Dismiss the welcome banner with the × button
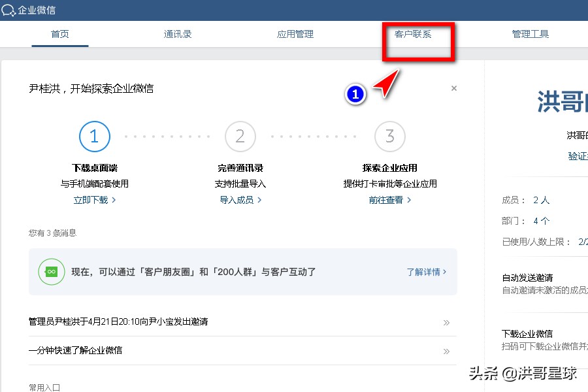 [x=453, y=88]
